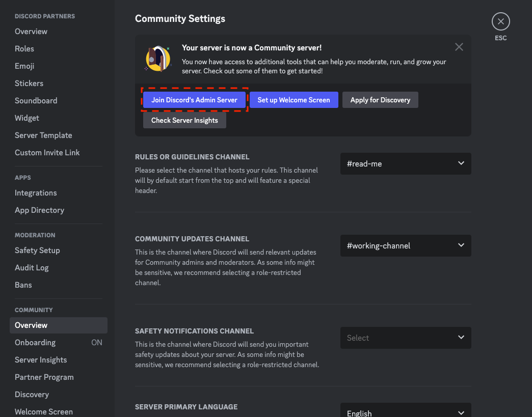Click Join Discord's Admin Server button
This screenshot has width=532, height=417.
coord(194,100)
